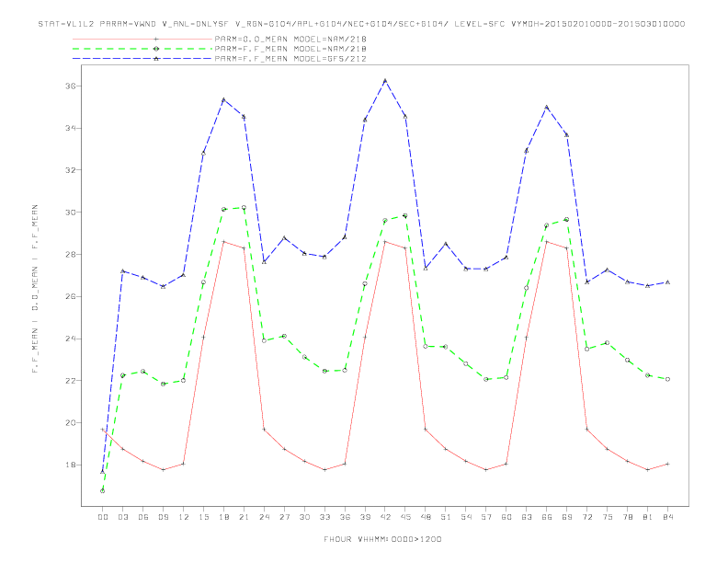Click x-axis forecast hour label 72
Image resolution: width=728 pixels, height=563 pixels.
tap(587, 517)
